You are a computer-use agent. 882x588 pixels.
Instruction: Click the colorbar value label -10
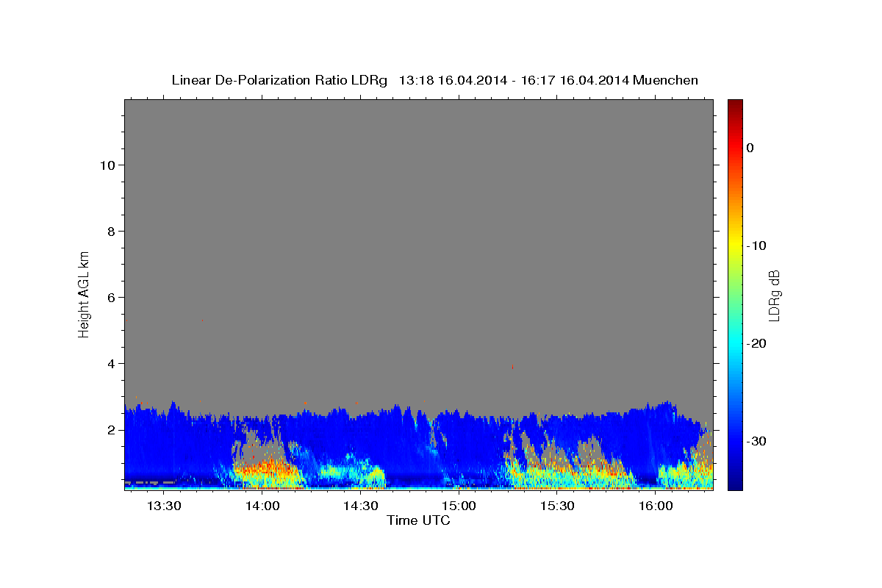[x=756, y=245]
